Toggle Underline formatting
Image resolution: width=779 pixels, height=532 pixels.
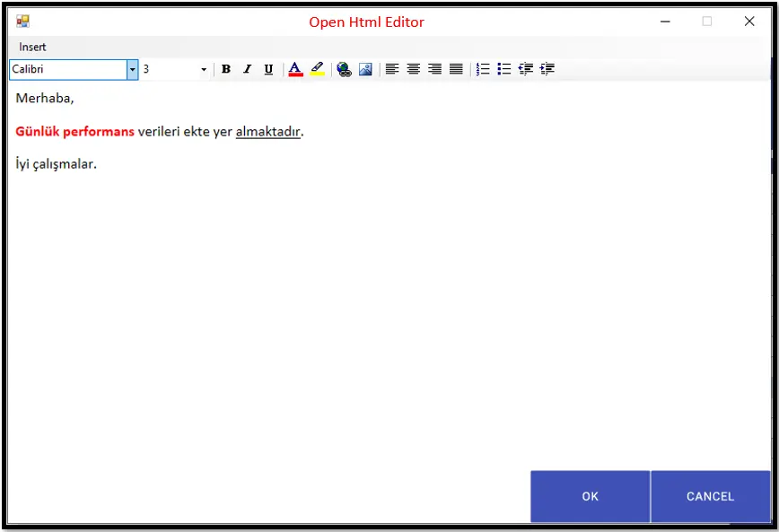tap(268, 69)
